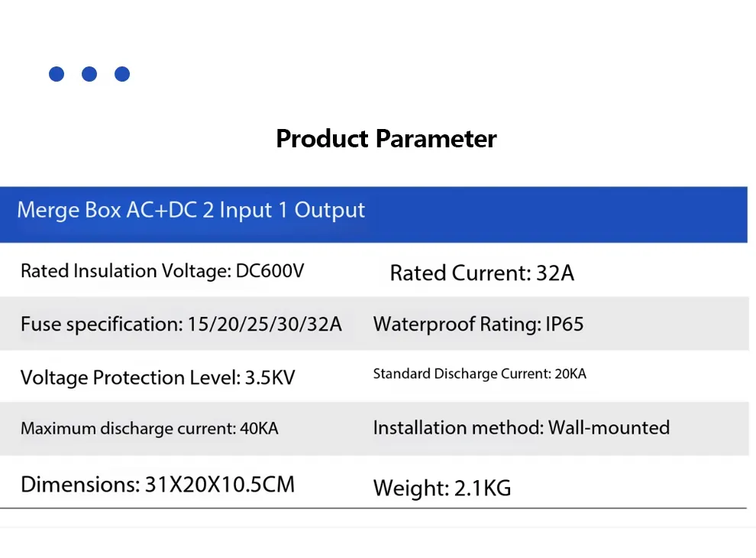Select the Dimensions 31X20X10.5CM entry
756x558 pixels.
point(157,485)
